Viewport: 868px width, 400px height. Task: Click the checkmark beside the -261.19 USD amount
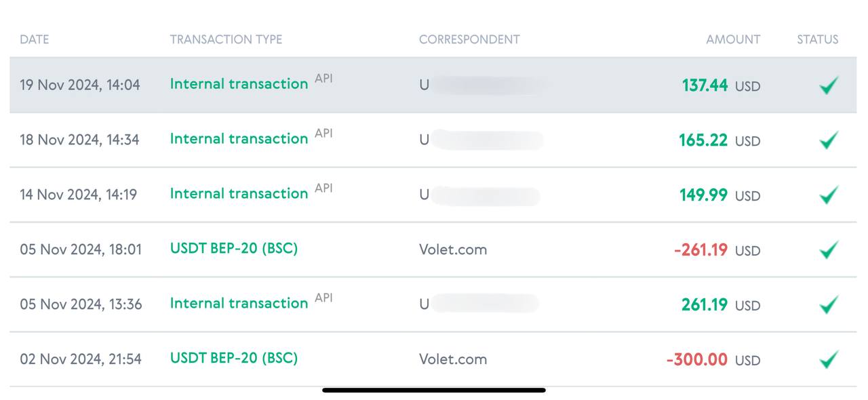click(x=828, y=250)
